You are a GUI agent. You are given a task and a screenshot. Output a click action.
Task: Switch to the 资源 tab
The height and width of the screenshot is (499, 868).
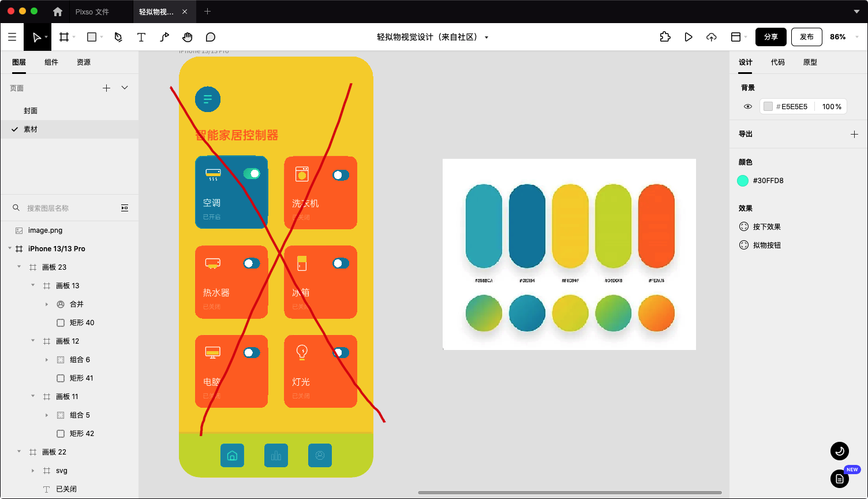(x=84, y=62)
